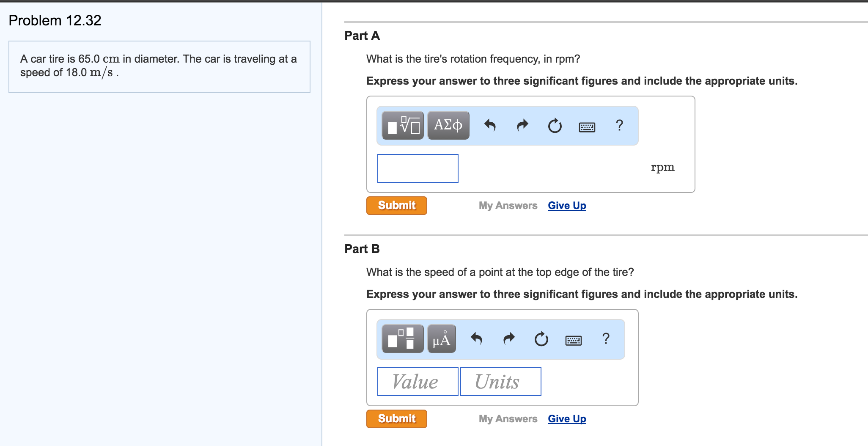The height and width of the screenshot is (446, 868).
Task: Undo the last entry in Part A
Action: 491,125
